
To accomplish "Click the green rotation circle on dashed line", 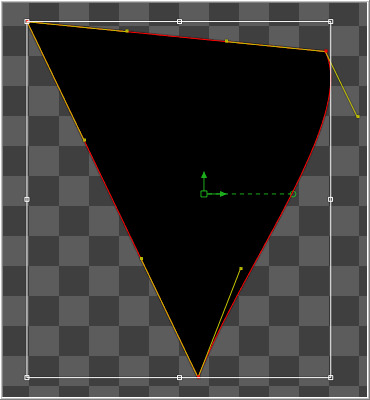I will pos(293,194).
